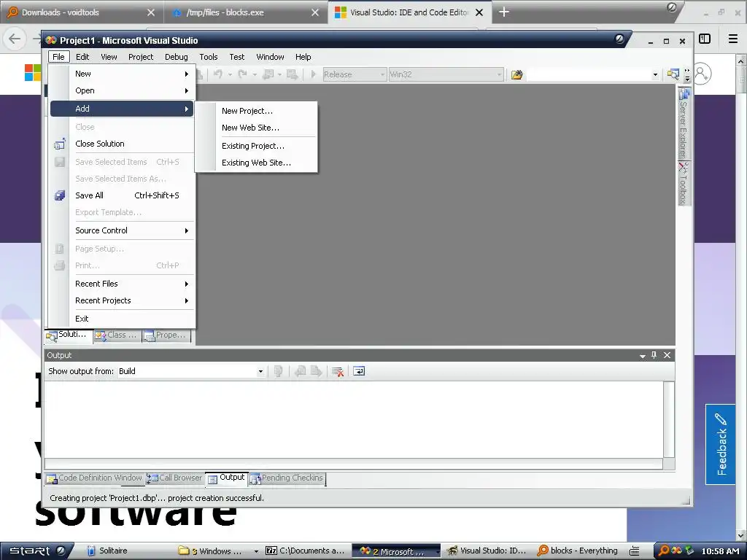
Task: Open blocks - Everything taskbar item
Action: pos(578,551)
